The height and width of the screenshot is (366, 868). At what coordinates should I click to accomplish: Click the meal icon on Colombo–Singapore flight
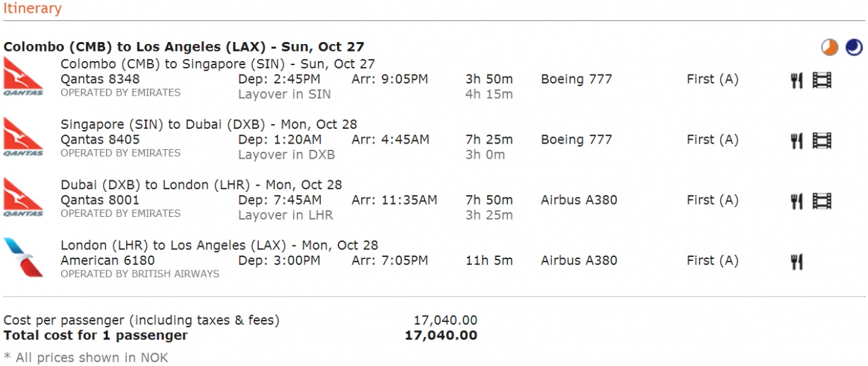[797, 81]
